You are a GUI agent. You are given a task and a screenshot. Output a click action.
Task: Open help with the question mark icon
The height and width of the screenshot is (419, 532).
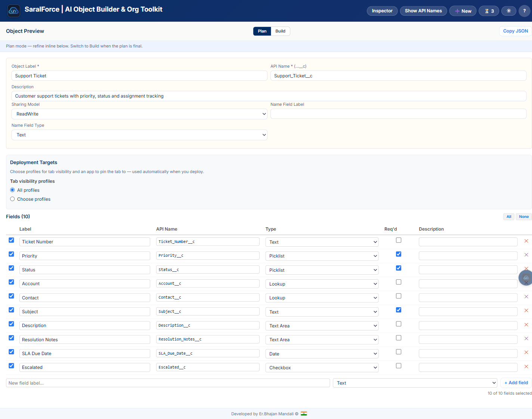(524, 11)
